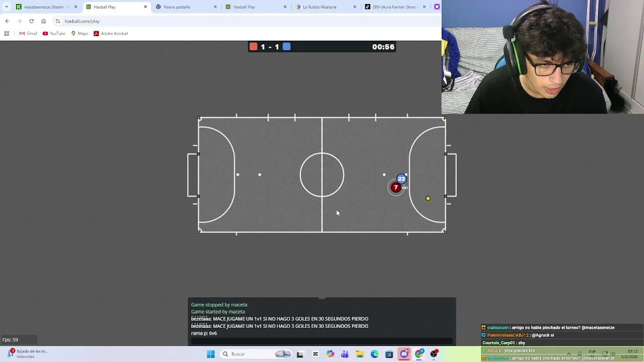Click the Haxball chat input field
Viewport: 644px width, 362px height.
click(x=322, y=341)
